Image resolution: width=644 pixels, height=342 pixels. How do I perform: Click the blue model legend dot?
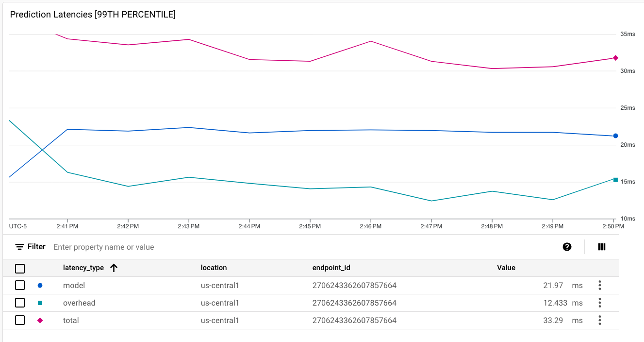pyautogui.click(x=40, y=286)
